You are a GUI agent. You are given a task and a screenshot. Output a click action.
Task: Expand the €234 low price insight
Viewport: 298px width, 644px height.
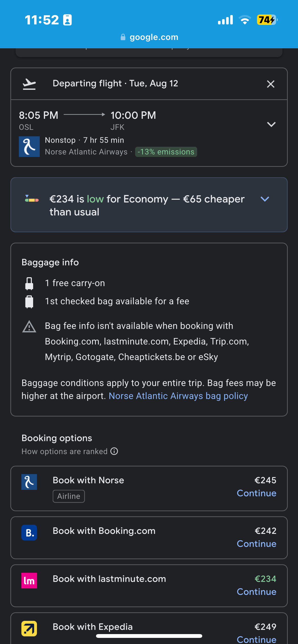click(x=265, y=199)
